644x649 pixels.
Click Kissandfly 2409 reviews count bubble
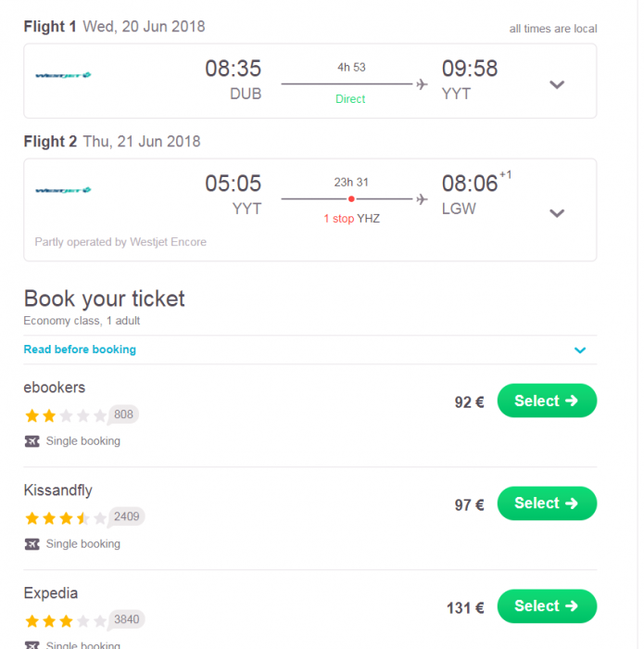click(x=127, y=516)
